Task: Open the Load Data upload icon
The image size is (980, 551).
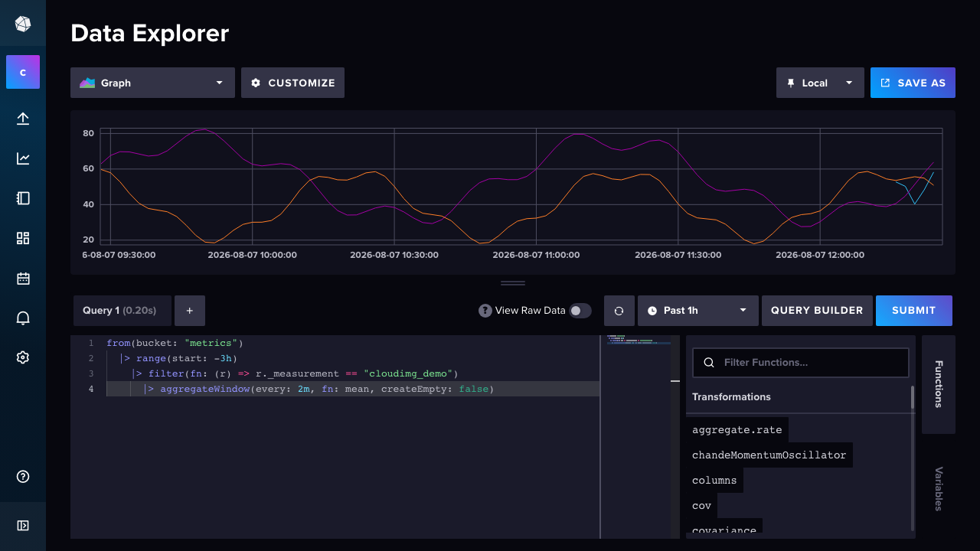Action: [23, 119]
